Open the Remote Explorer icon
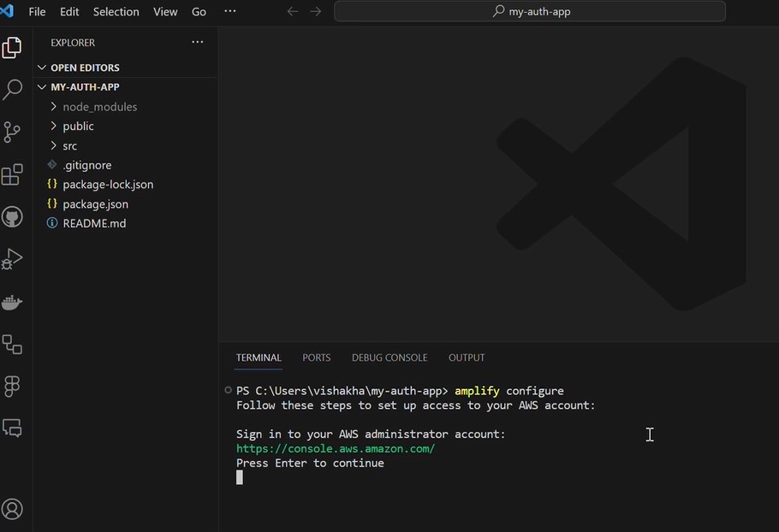The image size is (779, 532). 12,344
